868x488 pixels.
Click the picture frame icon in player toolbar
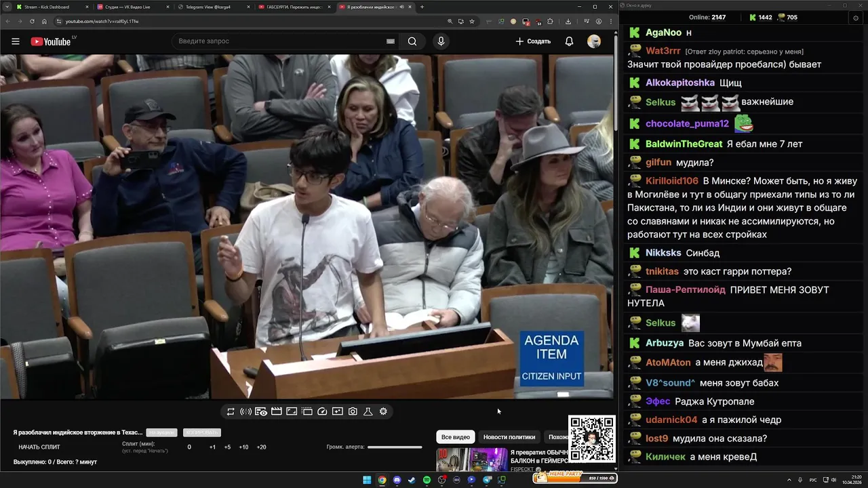(292, 411)
